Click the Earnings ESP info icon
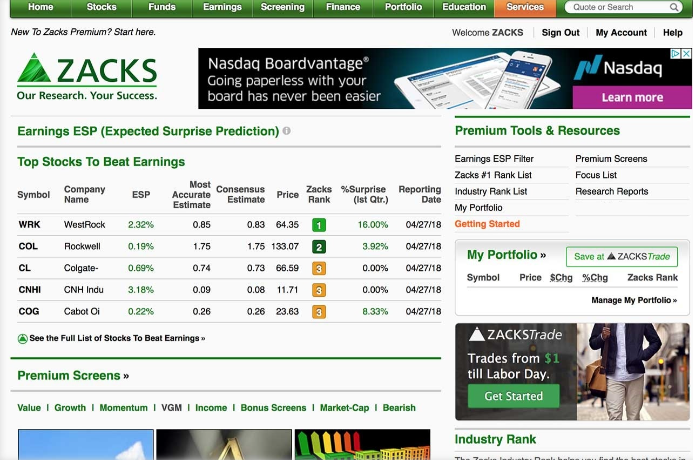Screen dimensions: 693x460 point(286,131)
